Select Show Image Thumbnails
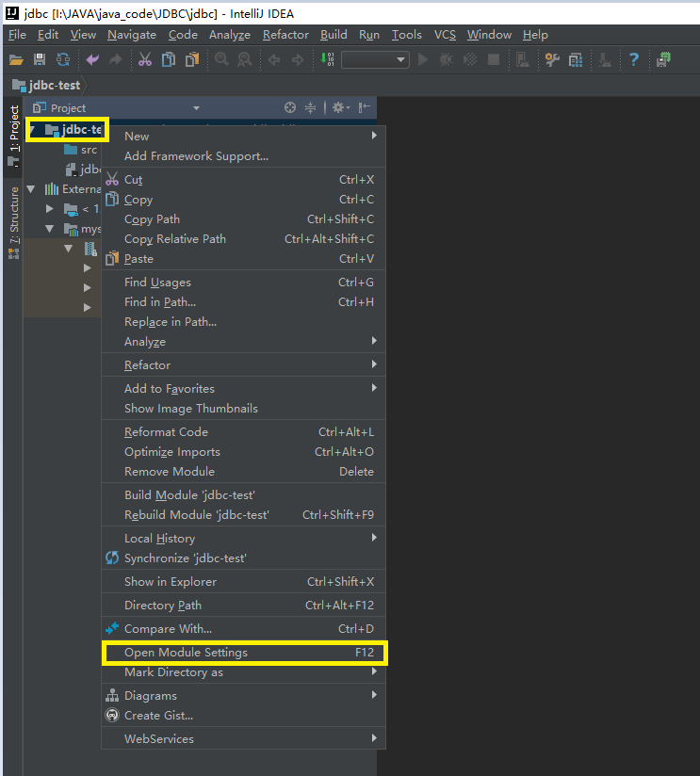Viewport: 700px width, 776px height. tap(243, 409)
